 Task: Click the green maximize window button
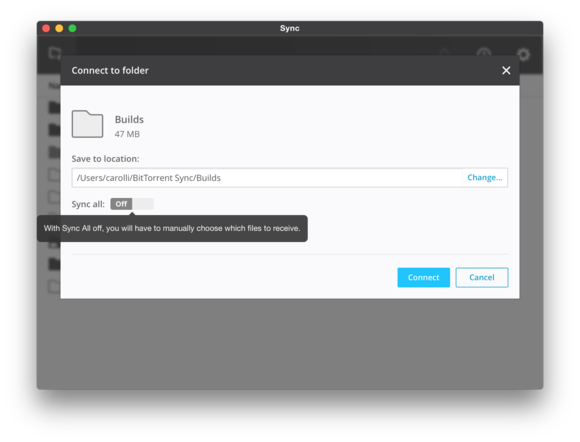(72, 28)
